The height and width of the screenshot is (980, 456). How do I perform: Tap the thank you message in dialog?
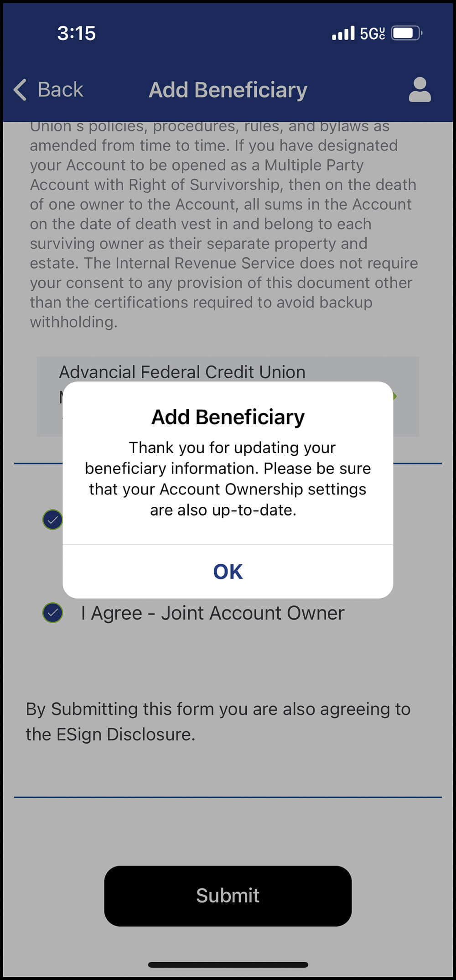pyautogui.click(x=228, y=479)
